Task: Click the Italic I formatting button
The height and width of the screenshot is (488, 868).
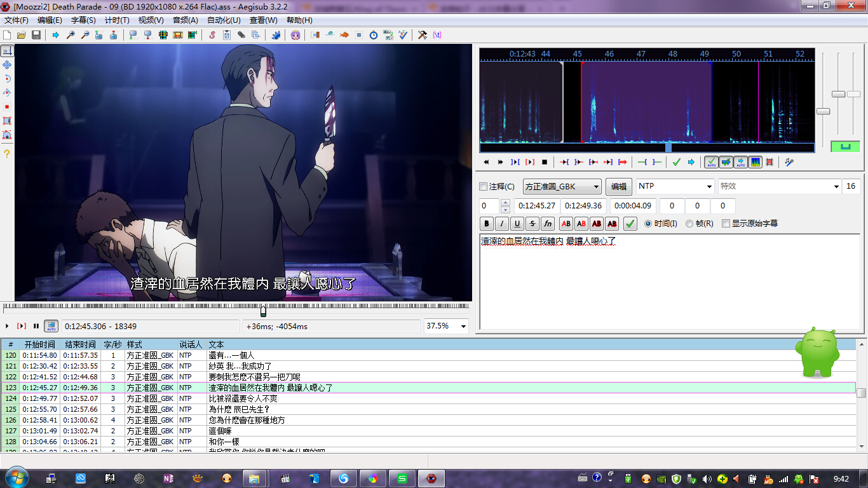Action: [x=502, y=224]
